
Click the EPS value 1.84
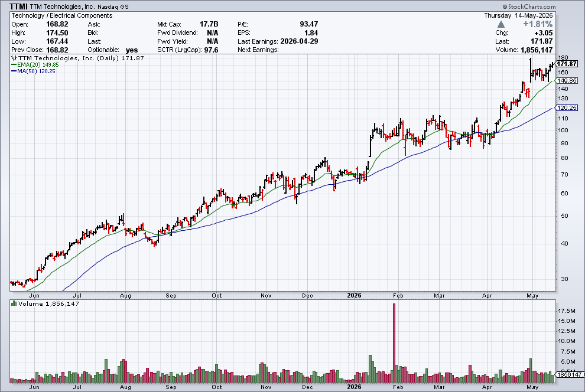[x=311, y=33]
